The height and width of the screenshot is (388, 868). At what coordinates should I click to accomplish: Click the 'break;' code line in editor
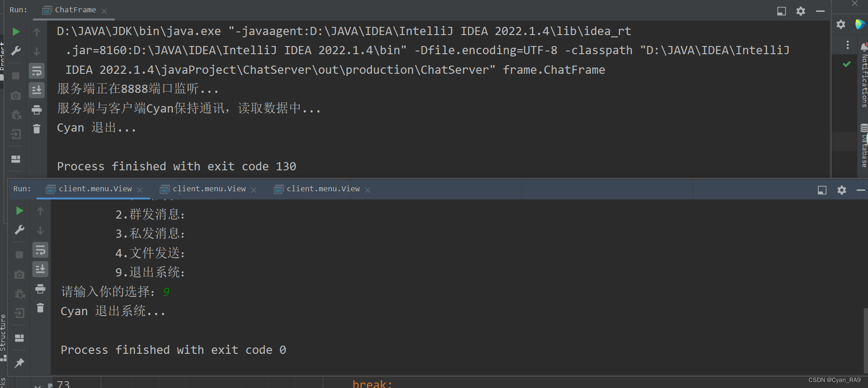(372, 384)
